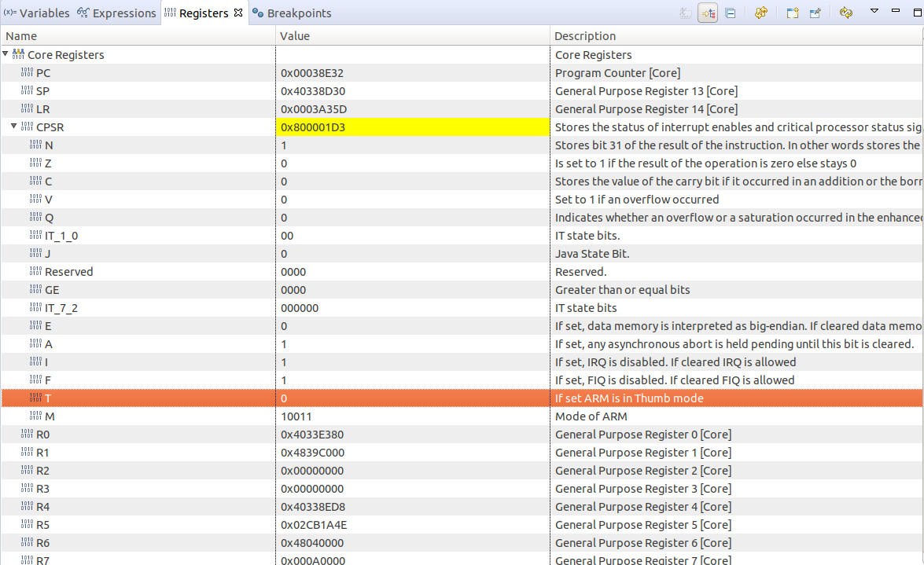This screenshot has height=565, width=924.
Task: Click the disabled Show Type Names icon
Action: point(685,13)
